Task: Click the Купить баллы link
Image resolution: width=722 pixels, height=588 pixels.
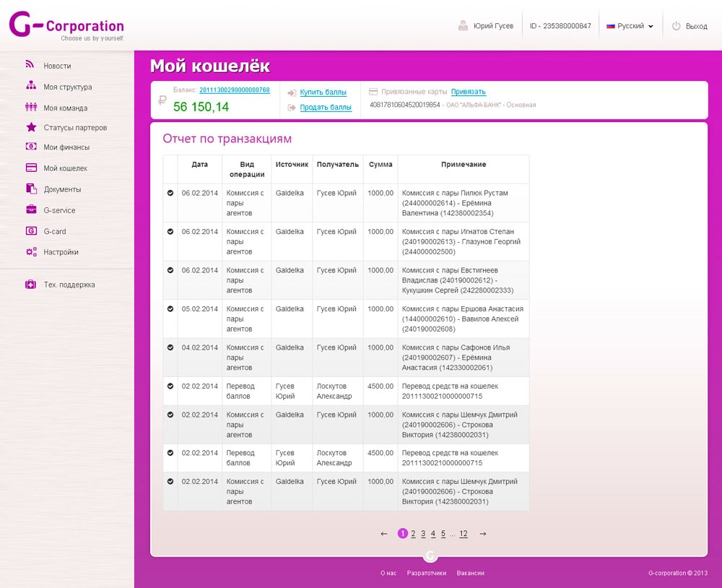Action: click(x=323, y=92)
